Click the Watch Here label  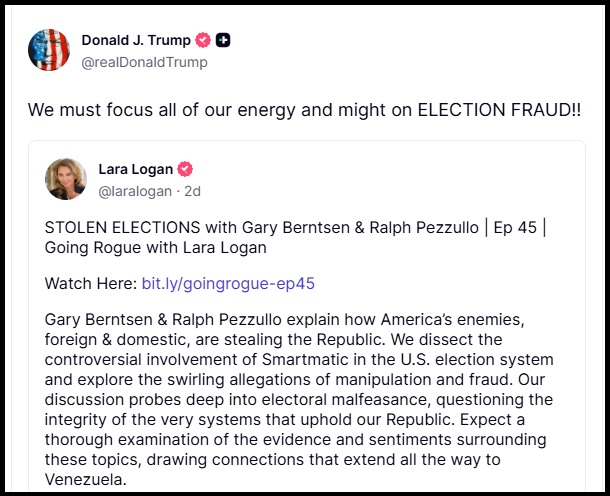click(90, 283)
